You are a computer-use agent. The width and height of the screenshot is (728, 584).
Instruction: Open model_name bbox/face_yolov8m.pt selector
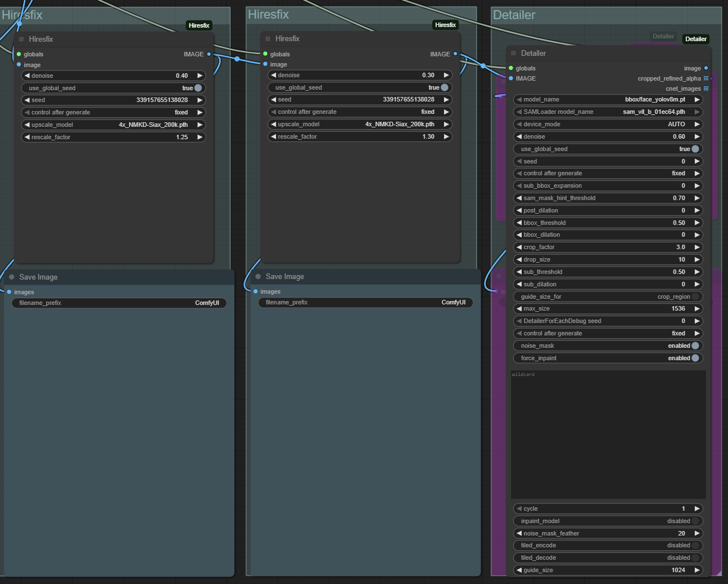(608, 99)
